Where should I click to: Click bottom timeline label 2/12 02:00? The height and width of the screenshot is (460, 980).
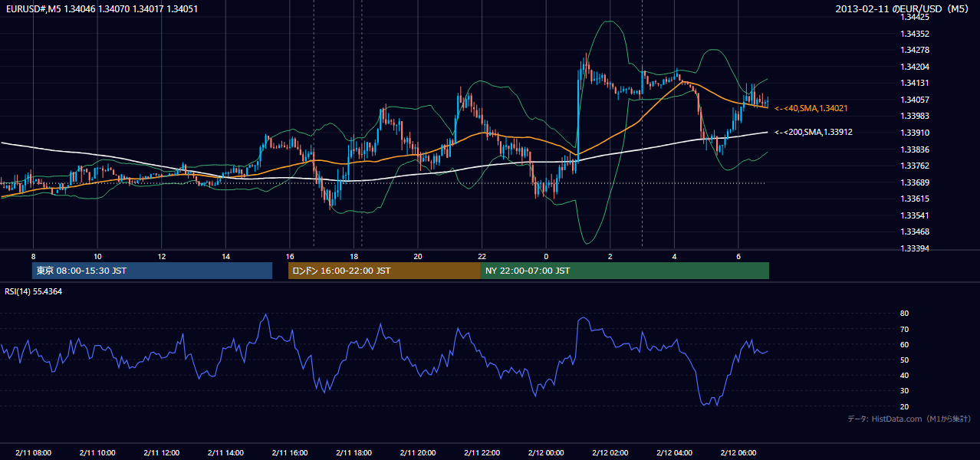coord(610,452)
